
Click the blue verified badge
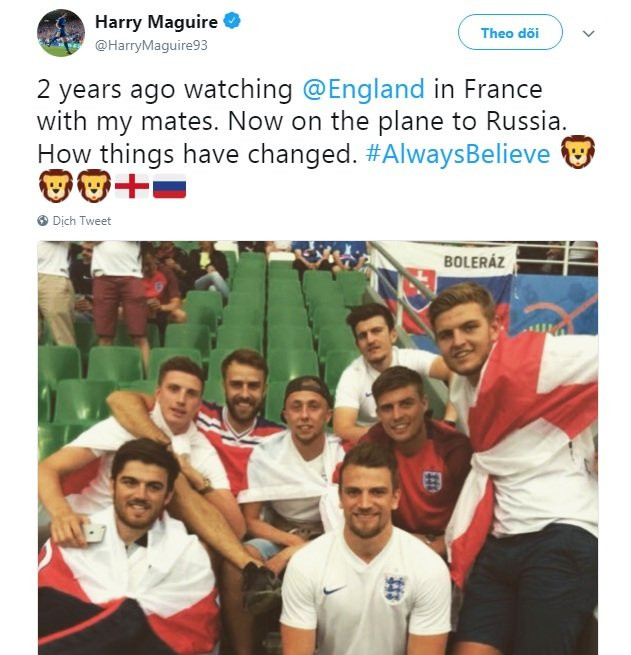click(232, 21)
